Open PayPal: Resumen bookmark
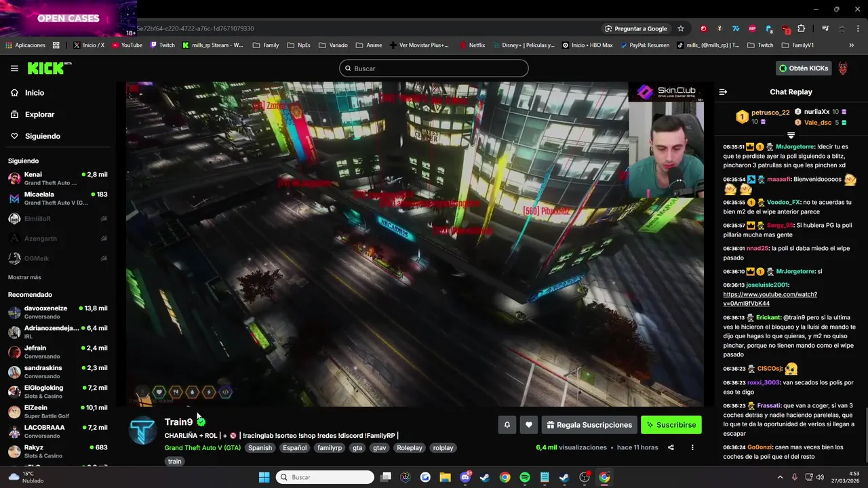The height and width of the screenshot is (488, 868). (x=644, y=45)
